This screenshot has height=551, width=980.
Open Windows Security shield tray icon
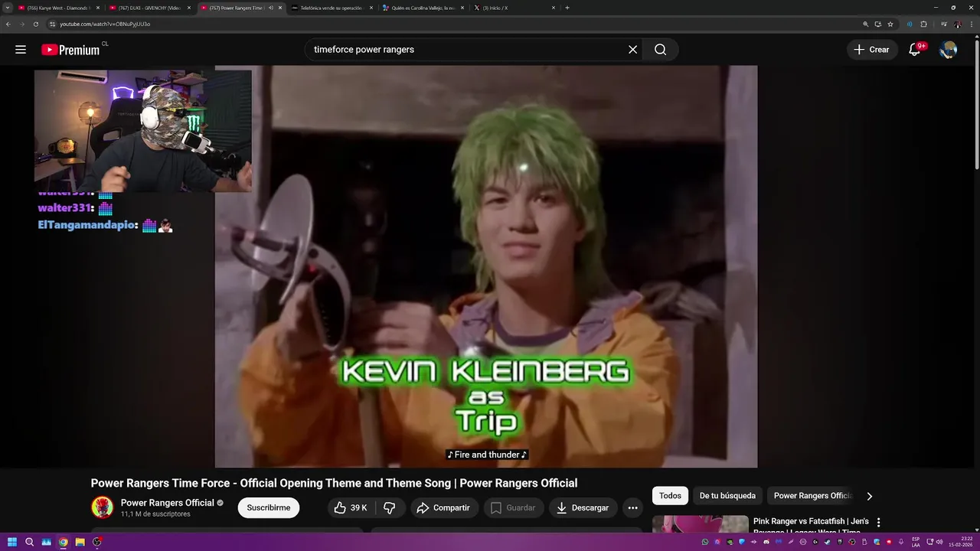pyautogui.click(x=877, y=542)
